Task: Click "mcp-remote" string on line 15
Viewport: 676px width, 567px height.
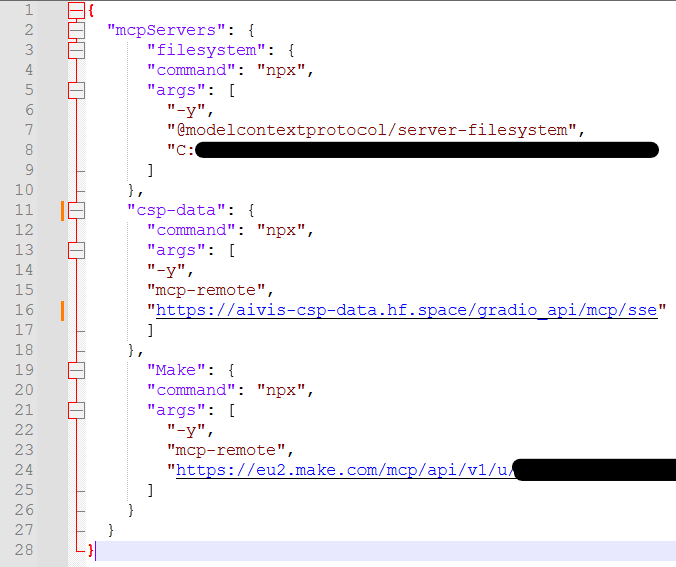Action: pos(207,291)
